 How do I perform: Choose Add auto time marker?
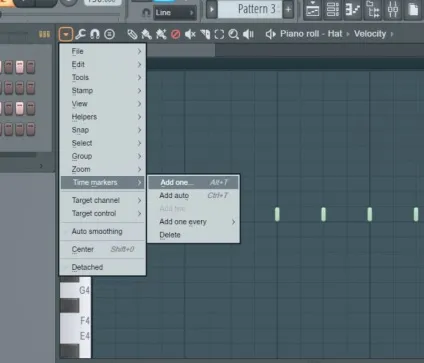tap(193, 195)
